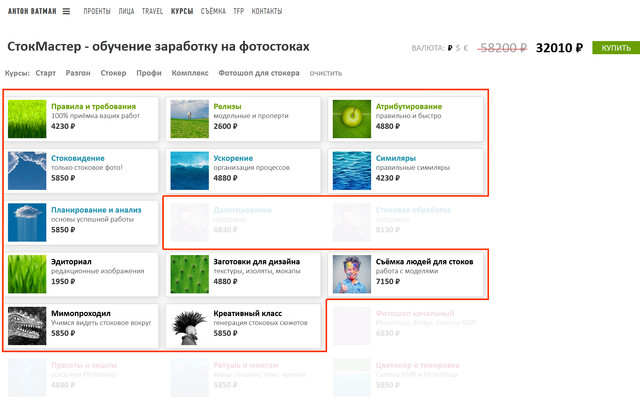This screenshot has width=640, height=406.
Task: Select the Фотошоп для стокера filter
Action: (x=260, y=73)
